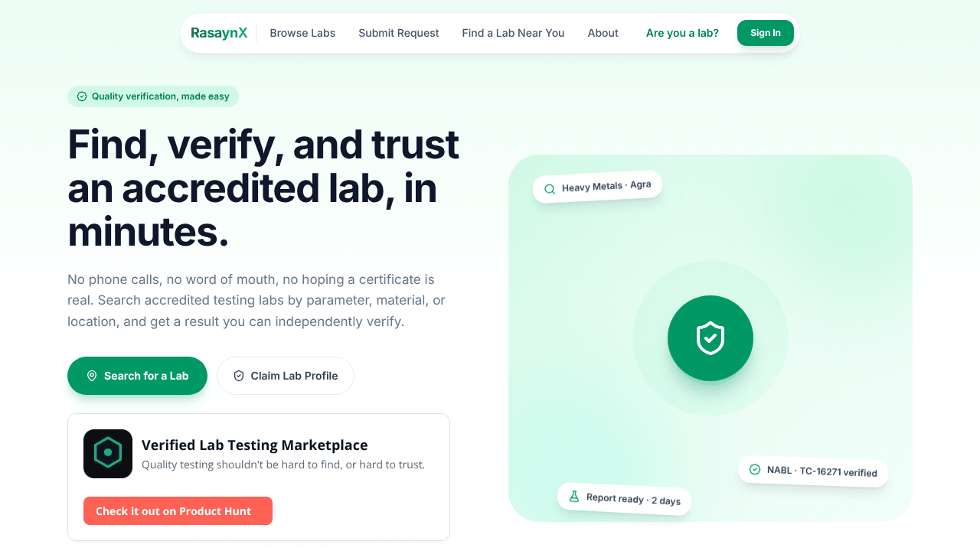Image resolution: width=980 pixels, height=551 pixels.
Task: Click the Sign In button
Action: pyautogui.click(x=766, y=33)
